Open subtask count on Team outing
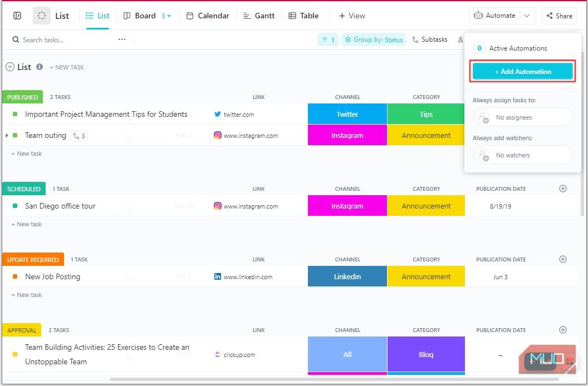The image size is (588, 386). pyautogui.click(x=79, y=136)
